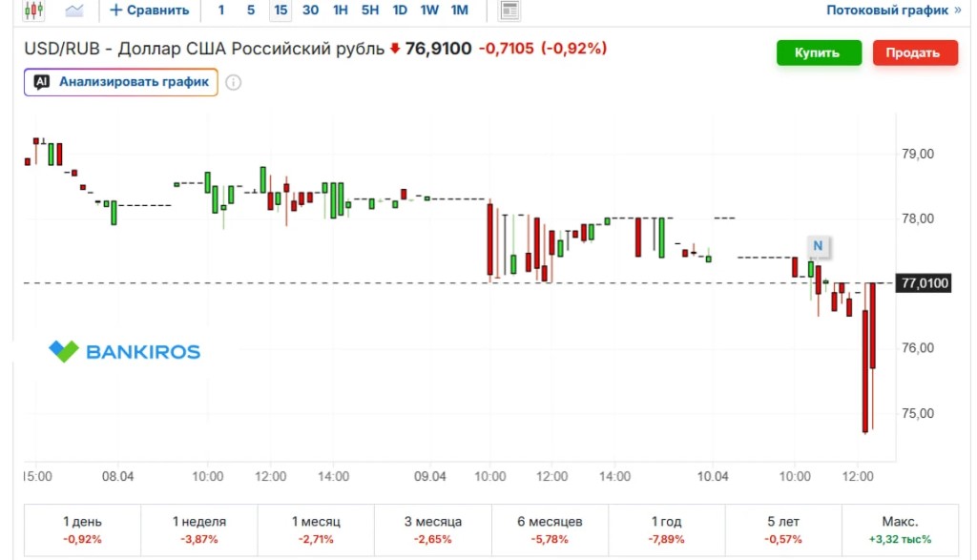Select the 1-minute timeframe
This screenshot has height=560, width=977.
click(x=221, y=10)
